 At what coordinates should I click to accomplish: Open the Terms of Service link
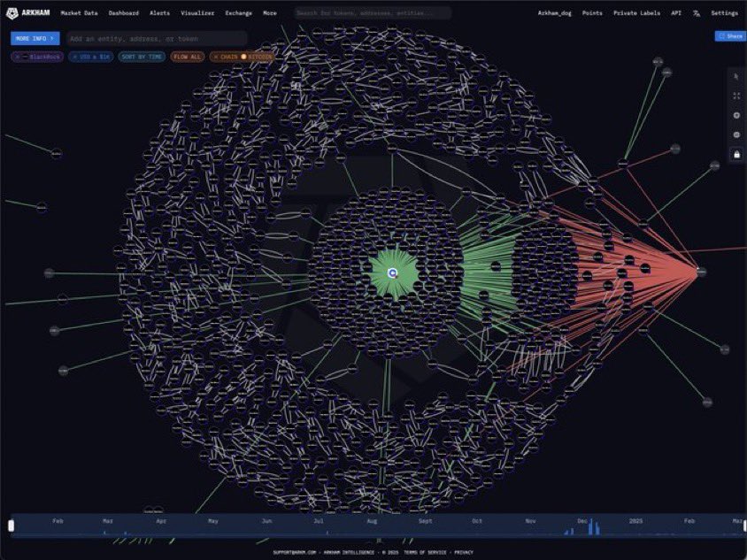point(425,552)
